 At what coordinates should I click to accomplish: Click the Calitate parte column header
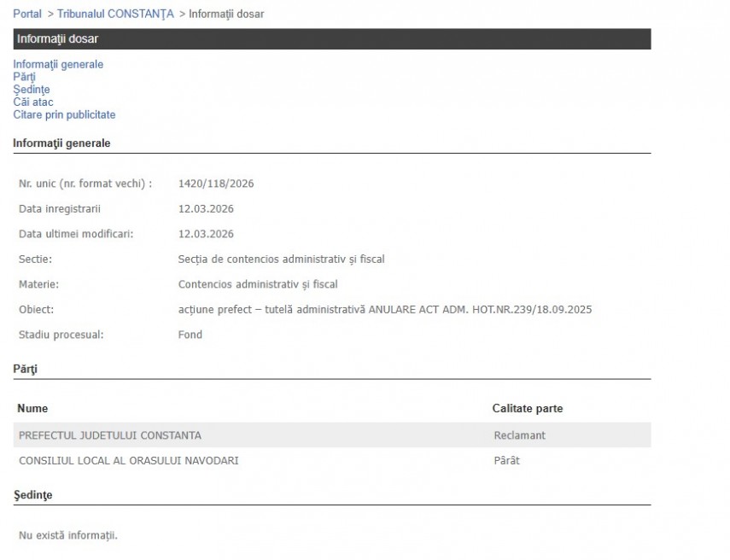point(527,409)
